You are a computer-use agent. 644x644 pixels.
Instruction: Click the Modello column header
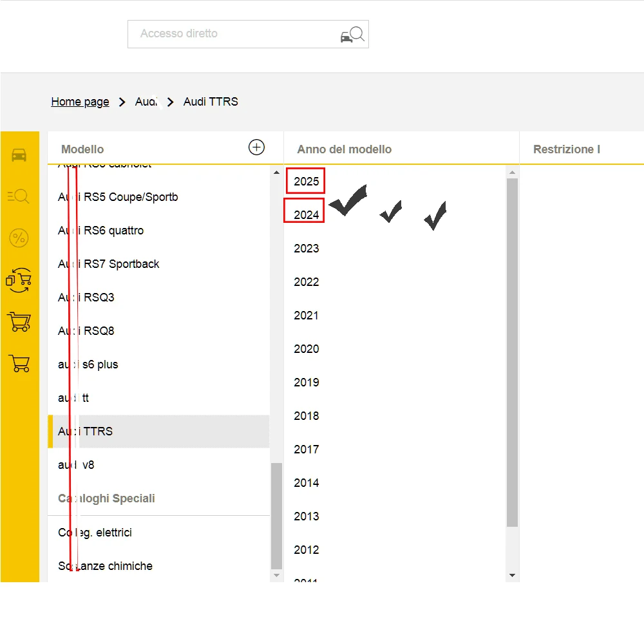pyautogui.click(x=82, y=149)
